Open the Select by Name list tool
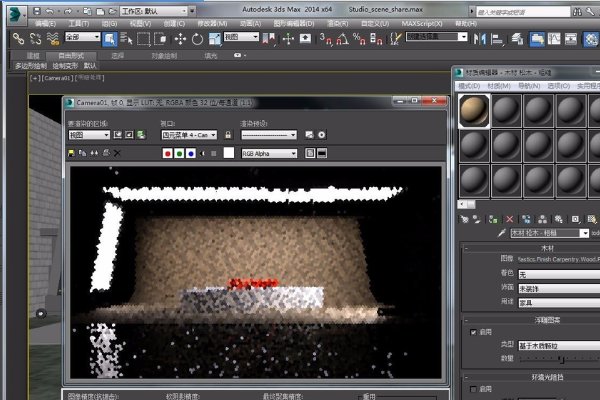Image resolution: width=600 pixels, height=400 pixels. pos(126,38)
